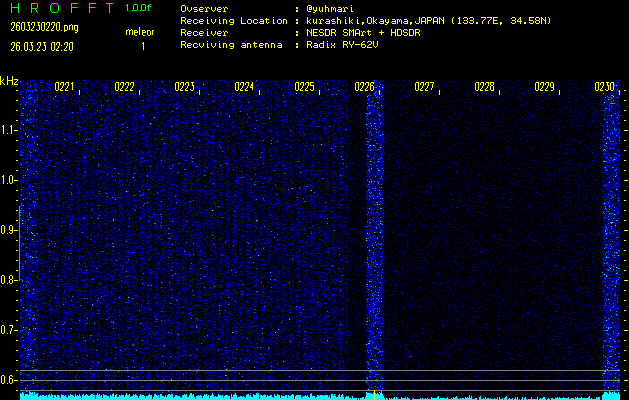
Task: Click the kHz axis unit label
Action: (x=9, y=81)
